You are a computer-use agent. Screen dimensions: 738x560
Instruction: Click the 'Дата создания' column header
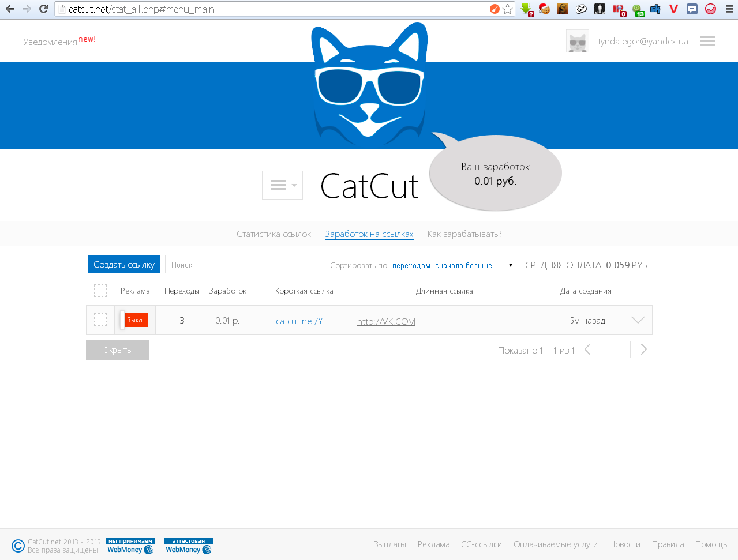click(x=586, y=291)
